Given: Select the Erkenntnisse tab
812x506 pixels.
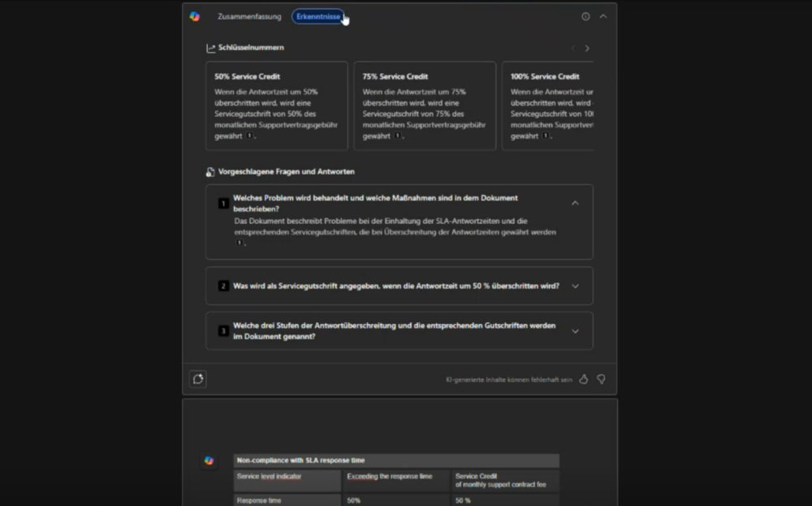Looking at the screenshot, I should 318,16.
